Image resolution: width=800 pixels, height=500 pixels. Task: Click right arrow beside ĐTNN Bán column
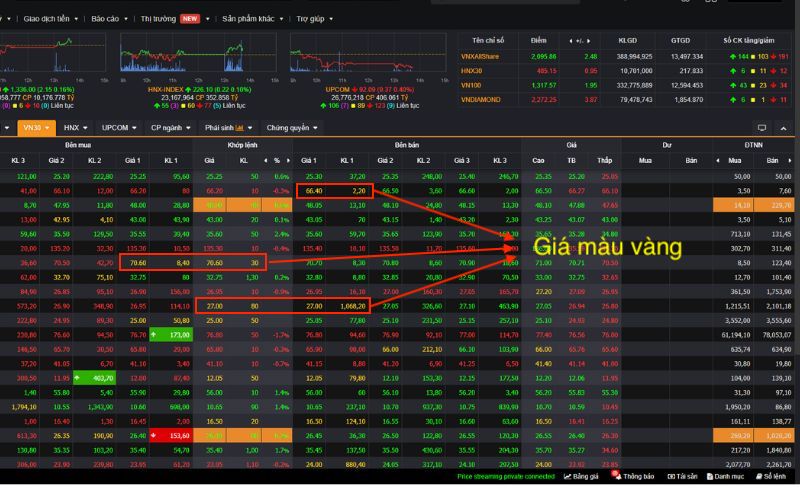pos(792,160)
